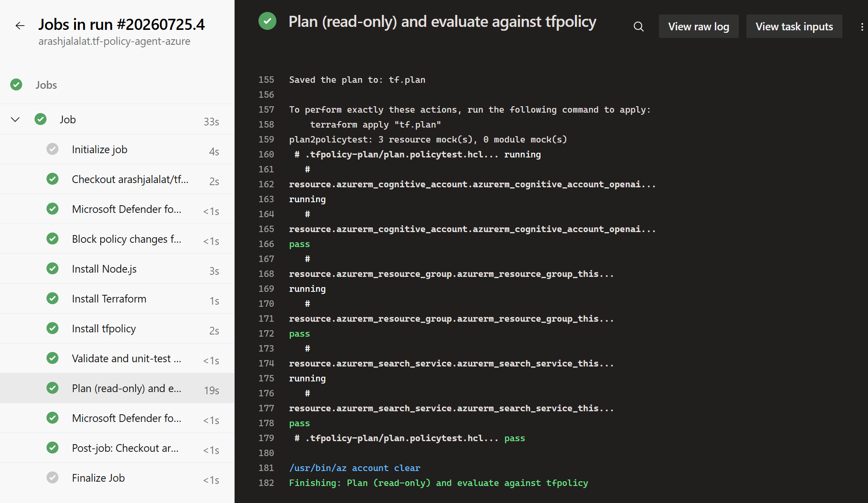Screen dimensions: 868x503
Task: Open the Install Terraform step
Action: (x=117, y=299)
